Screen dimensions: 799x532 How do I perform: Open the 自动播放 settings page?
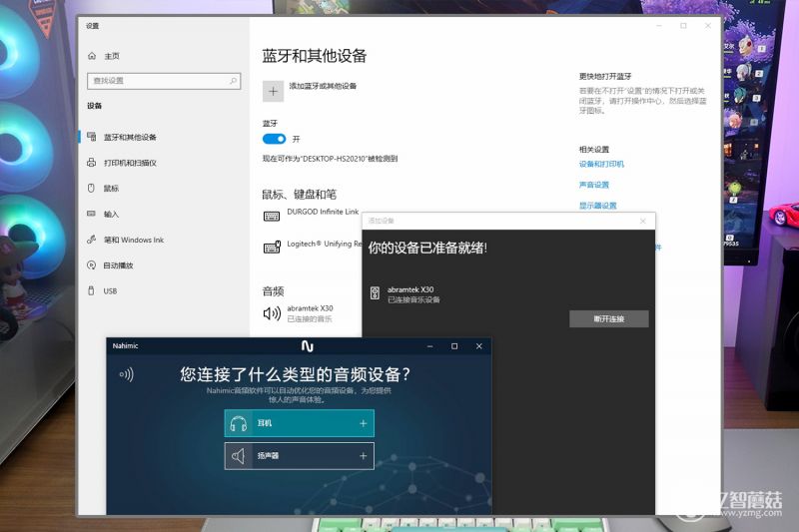118,266
